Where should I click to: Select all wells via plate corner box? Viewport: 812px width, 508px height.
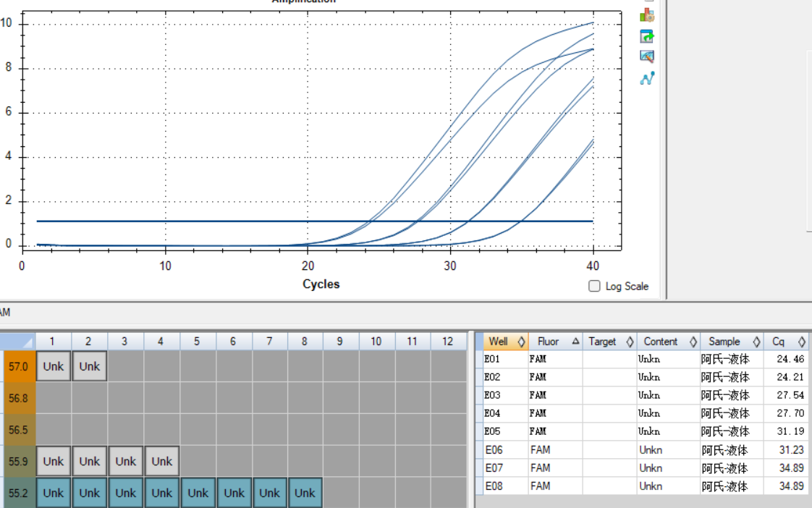click(x=17, y=342)
